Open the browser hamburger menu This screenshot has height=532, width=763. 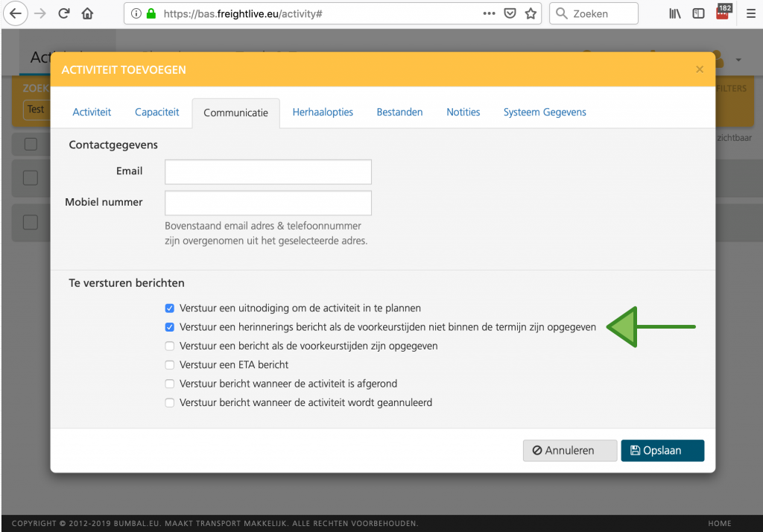(x=750, y=13)
